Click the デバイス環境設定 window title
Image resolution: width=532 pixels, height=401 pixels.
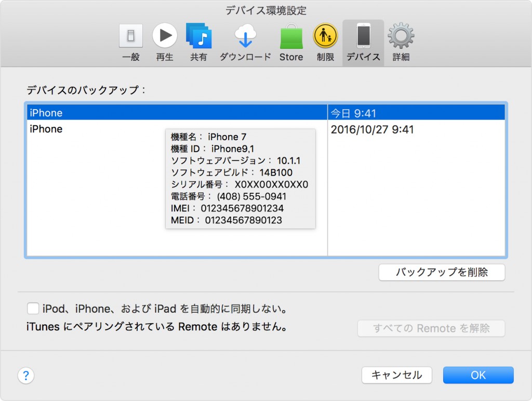(266, 10)
